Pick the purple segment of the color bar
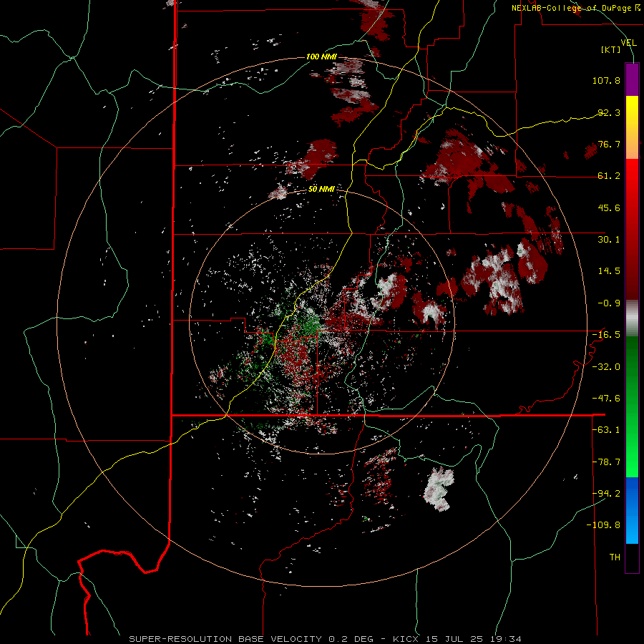The width and height of the screenshot is (644, 644). (x=632, y=79)
